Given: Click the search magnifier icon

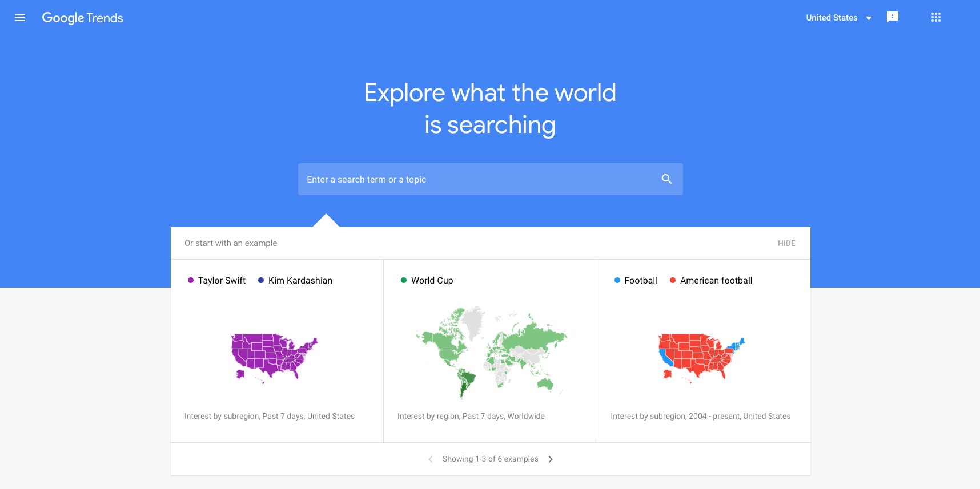Looking at the screenshot, I should (666, 179).
